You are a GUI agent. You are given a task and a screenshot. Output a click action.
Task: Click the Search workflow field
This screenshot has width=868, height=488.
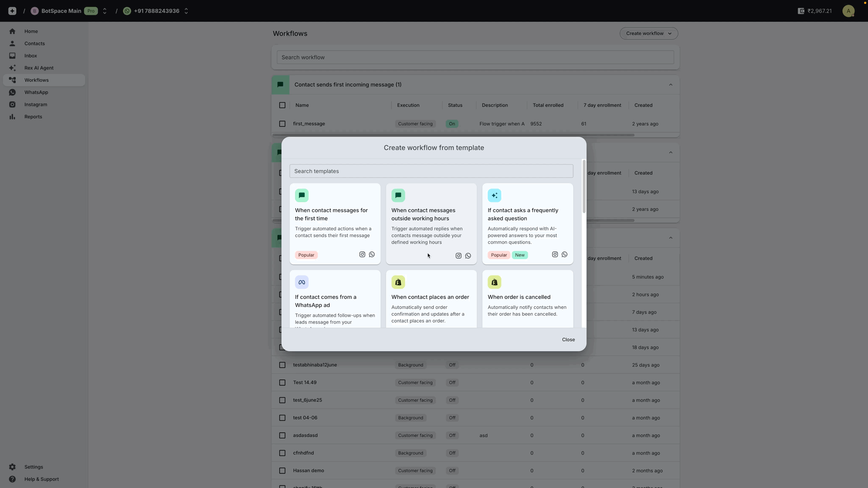(475, 57)
